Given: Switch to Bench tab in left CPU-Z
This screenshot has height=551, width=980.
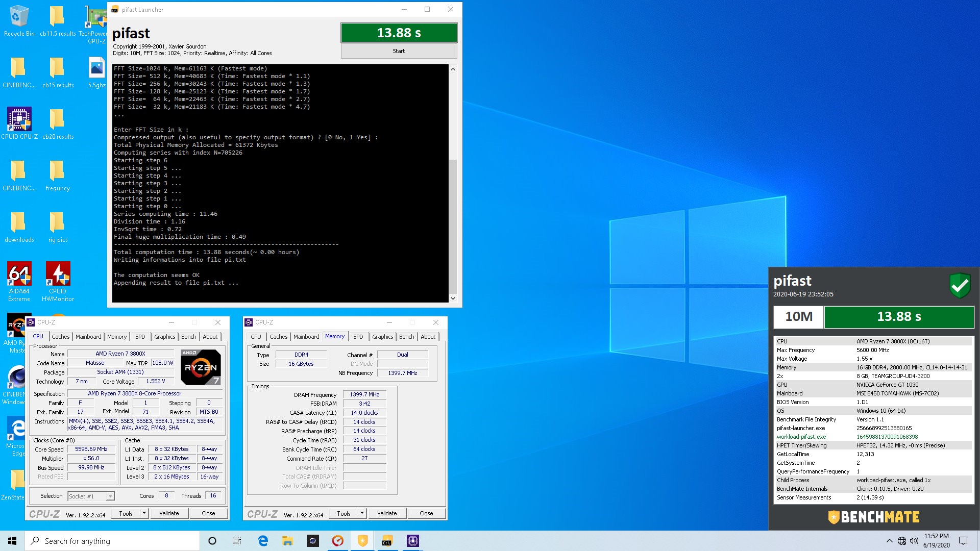Looking at the screenshot, I should pyautogui.click(x=189, y=337).
